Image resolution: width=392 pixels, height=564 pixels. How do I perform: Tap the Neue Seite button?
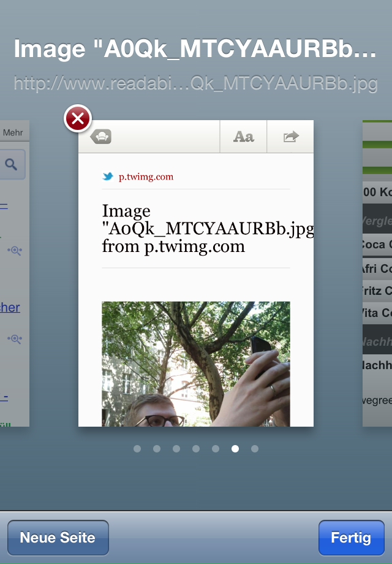(x=58, y=538)
